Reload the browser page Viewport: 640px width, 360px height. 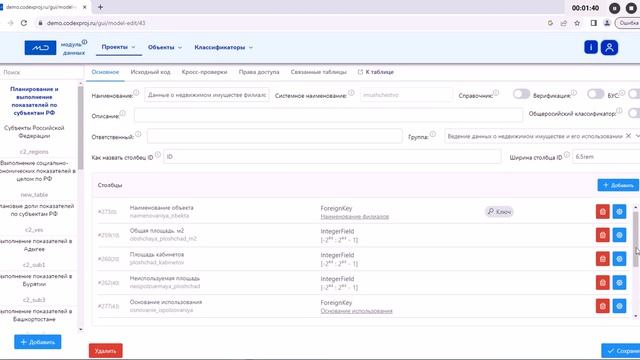point(24,23)
